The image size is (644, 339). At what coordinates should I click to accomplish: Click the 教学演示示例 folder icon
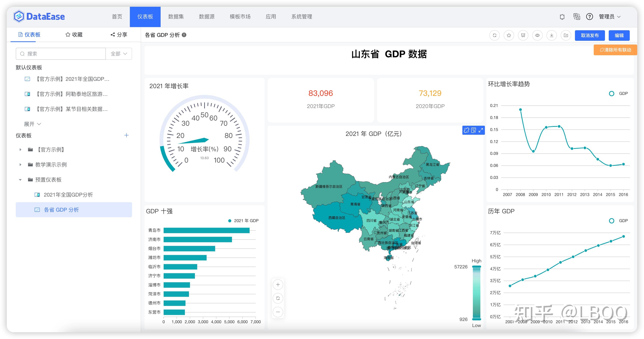coord(30,164)
